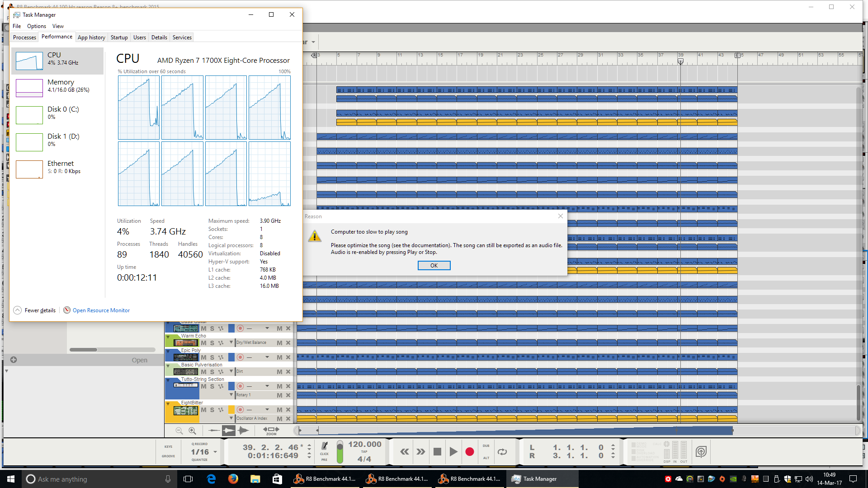Click the PRE pre-count button
The height and width of the screenshot is (488, 868).
click(324, 460)
